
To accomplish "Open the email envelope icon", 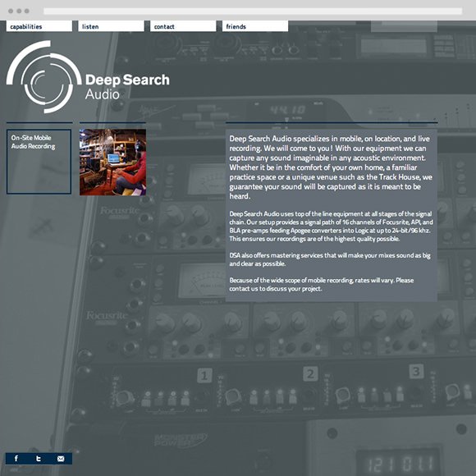I will click(x=61, y=459).
